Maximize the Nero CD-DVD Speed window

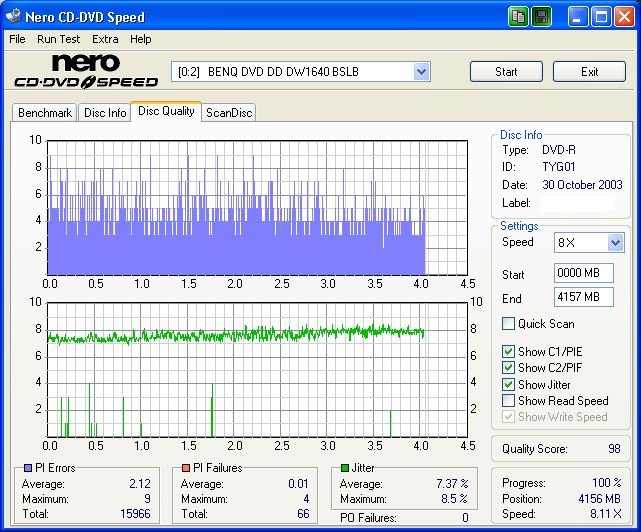[x=601, y=16]
